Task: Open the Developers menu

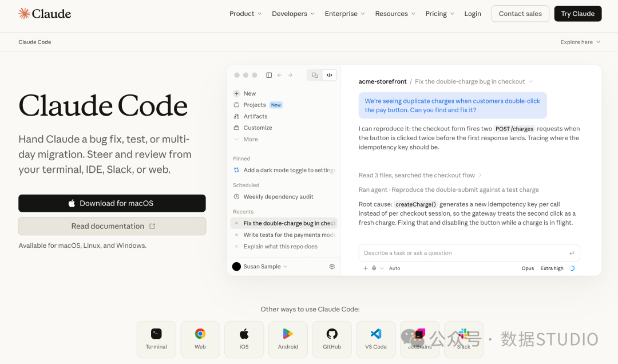Action: (x=293, y=14)
